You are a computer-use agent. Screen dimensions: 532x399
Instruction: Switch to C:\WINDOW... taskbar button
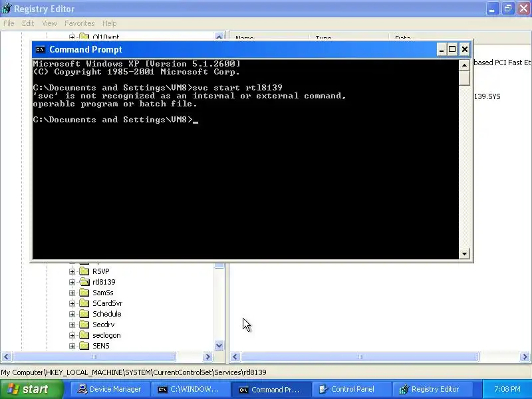tap(190, 389)
